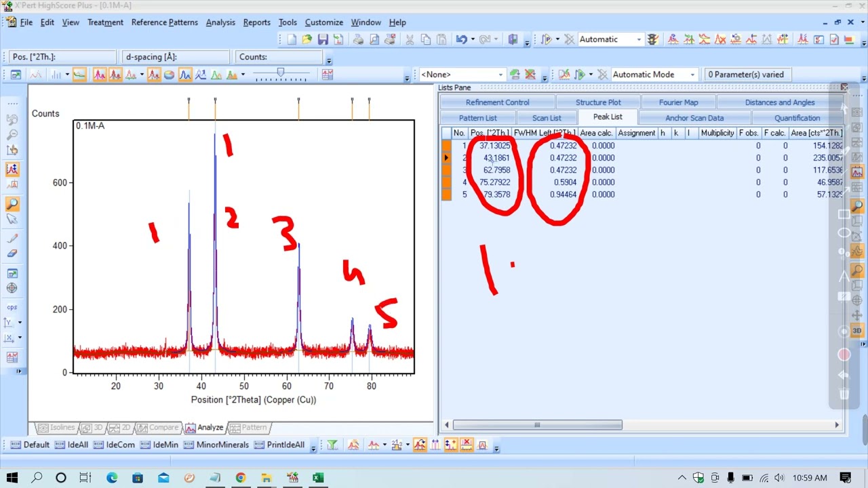
Task: Toggle the highlighted graph icon left of pie chart
Action: [154, 75]
